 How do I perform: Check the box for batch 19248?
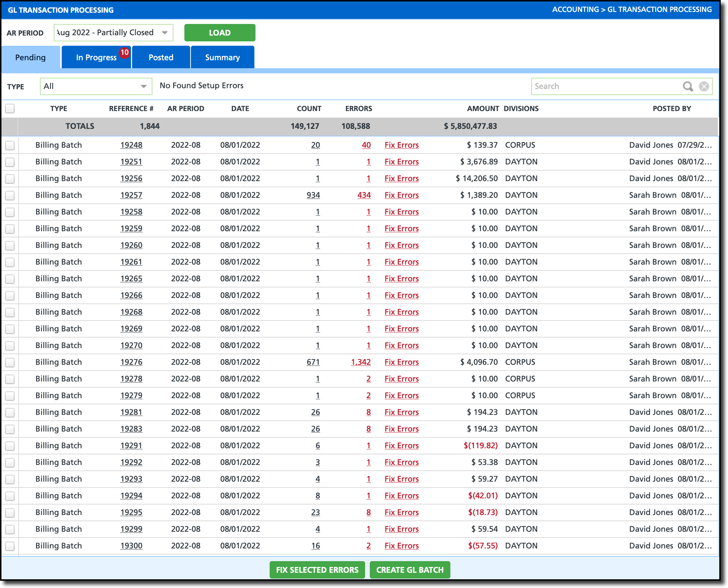point(10,145)
